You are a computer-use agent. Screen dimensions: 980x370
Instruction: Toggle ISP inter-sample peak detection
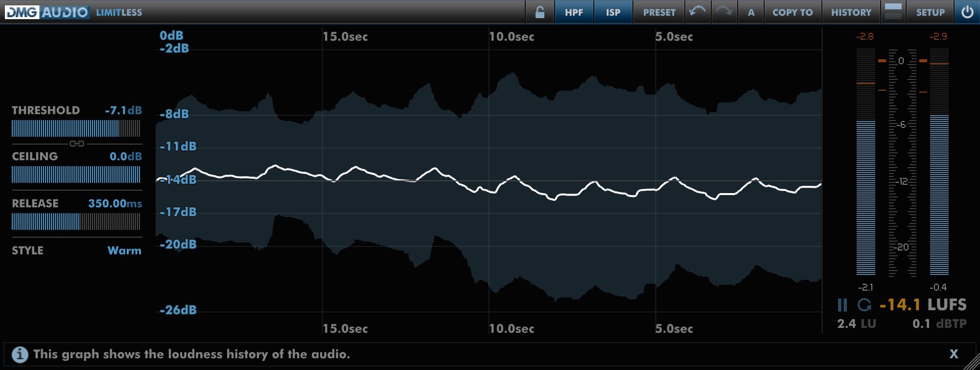point(613,12)
